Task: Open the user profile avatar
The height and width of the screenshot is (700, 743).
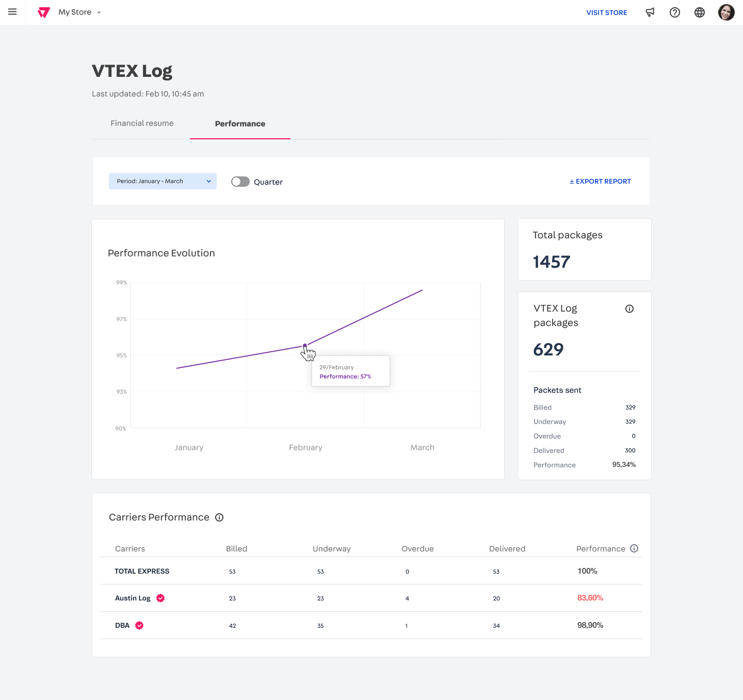Action: [x=726, y=12]
